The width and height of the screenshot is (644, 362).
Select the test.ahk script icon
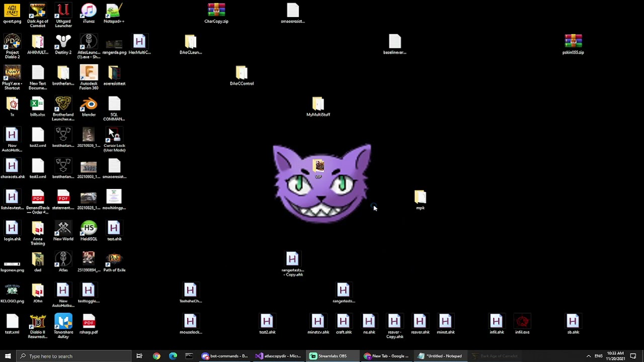click(114, 231)
